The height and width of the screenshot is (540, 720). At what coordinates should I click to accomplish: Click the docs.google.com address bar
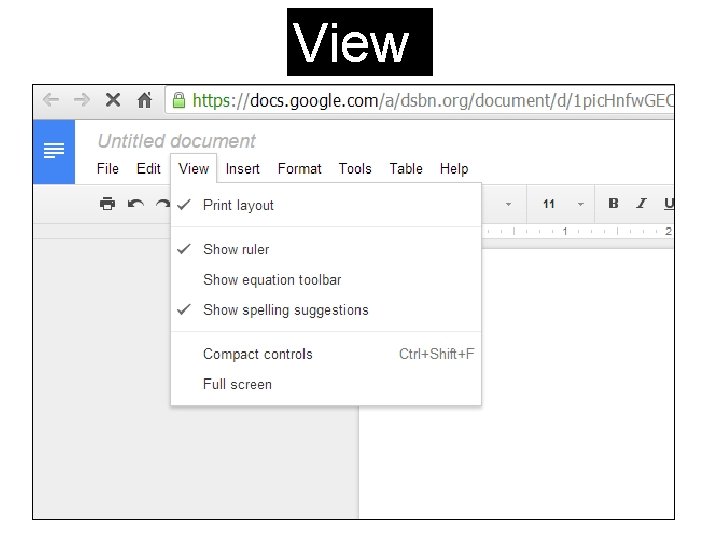pyautogui.click(x=420, y=100)
